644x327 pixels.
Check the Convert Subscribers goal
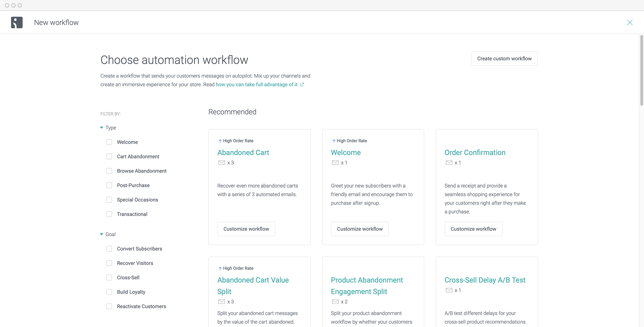click(109, 249)
